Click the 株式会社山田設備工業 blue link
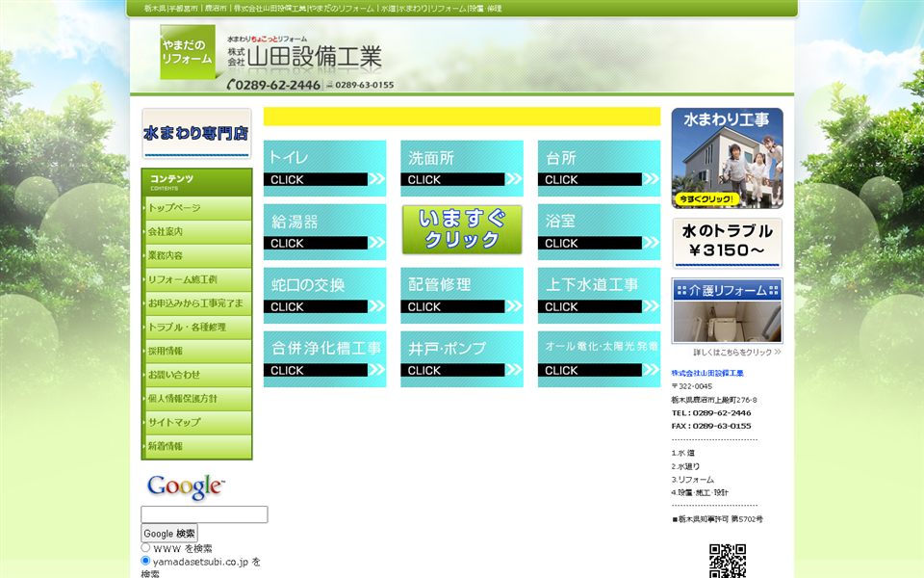 tap(707, 374)
